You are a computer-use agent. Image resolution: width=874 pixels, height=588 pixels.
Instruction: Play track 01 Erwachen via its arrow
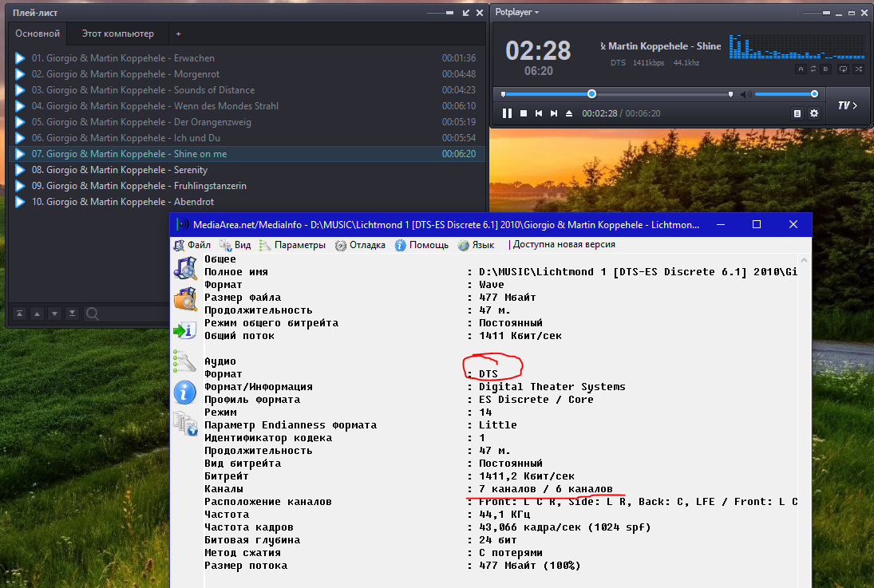(20, 58)
